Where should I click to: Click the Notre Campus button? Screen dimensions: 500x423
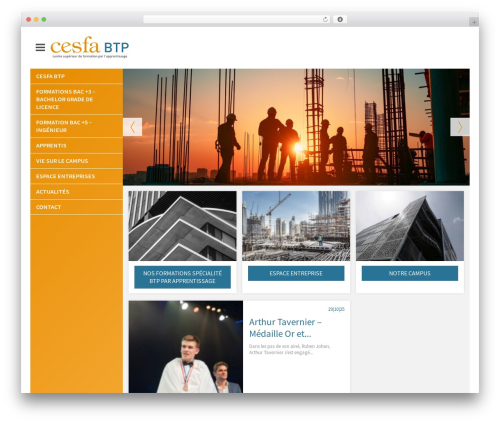(x=410, y=273)
